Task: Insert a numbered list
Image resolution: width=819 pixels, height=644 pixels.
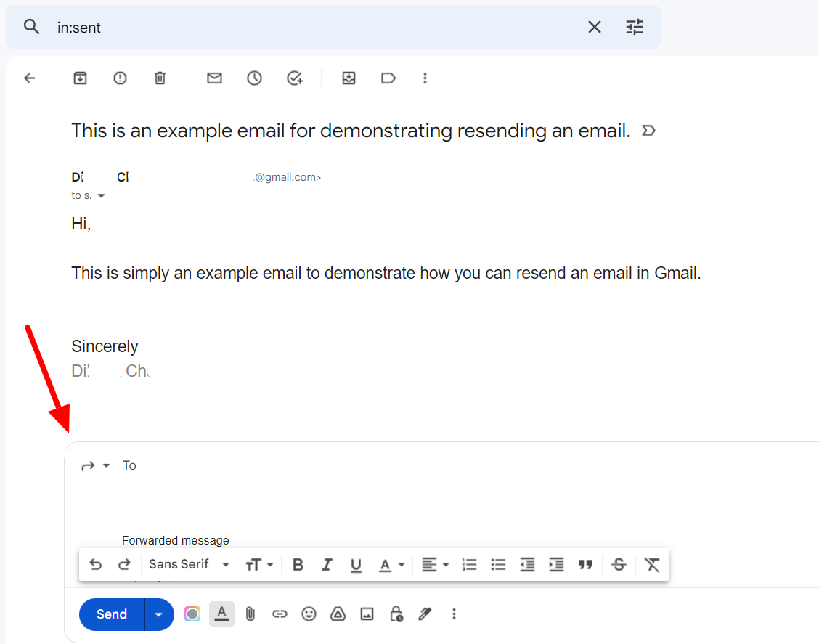Action: click(469, 565)
